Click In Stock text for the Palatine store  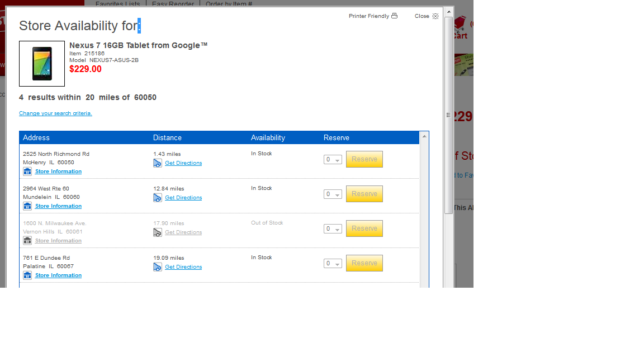[261, 258]
